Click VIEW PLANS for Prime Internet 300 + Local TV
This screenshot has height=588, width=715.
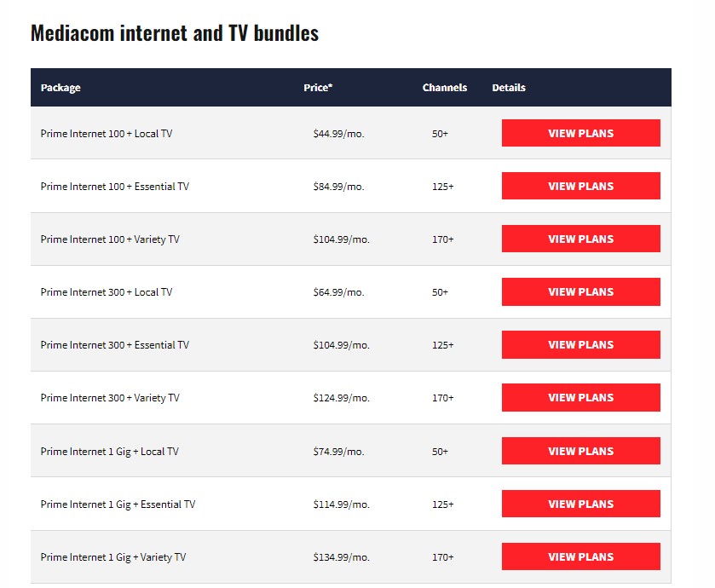point(580,291)
